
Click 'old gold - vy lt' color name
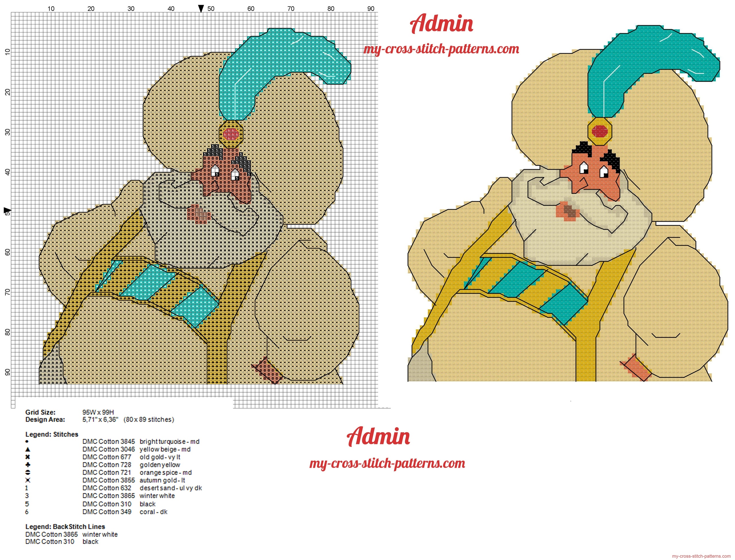pos(160,457)
